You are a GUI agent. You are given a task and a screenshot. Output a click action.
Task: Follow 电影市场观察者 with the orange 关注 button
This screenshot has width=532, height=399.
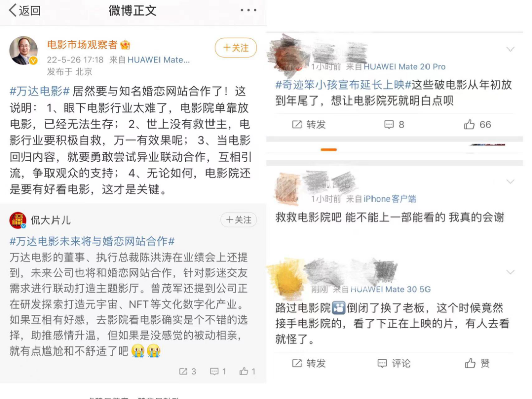coord(236,47)
